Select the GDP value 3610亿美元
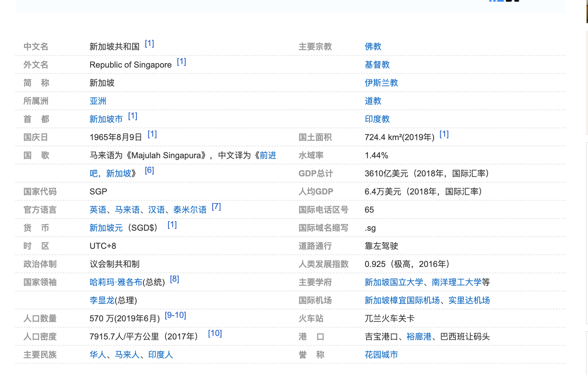Viewport: 588px width, 375px height. tap(386, 174)
